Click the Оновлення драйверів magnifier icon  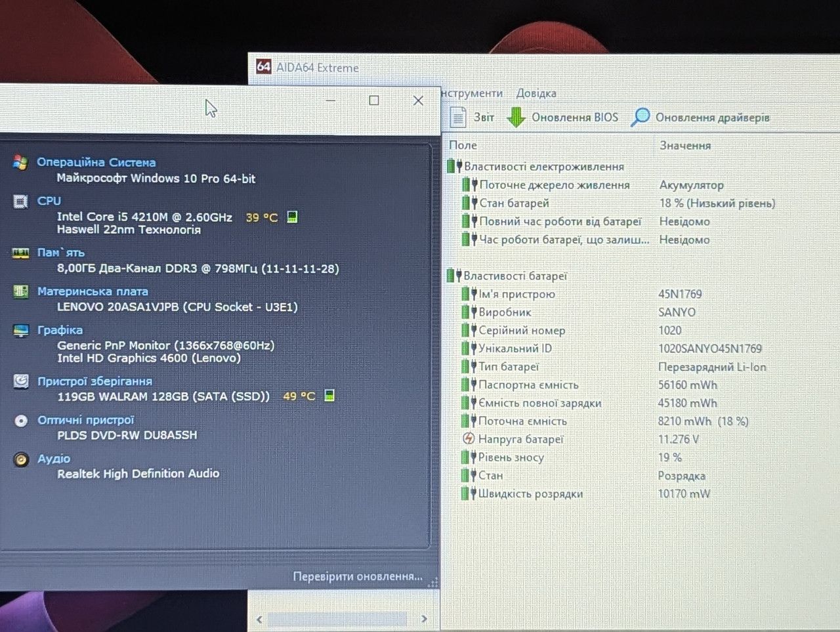(640, 117)
